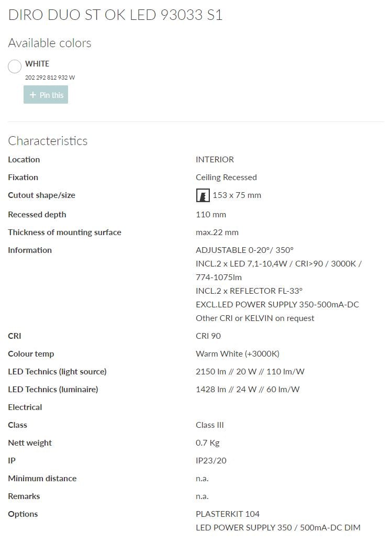The height and width of the screenshot is (543, 392).
Task: Click the Warm White (+3000K) value
Action: (238, 353)
